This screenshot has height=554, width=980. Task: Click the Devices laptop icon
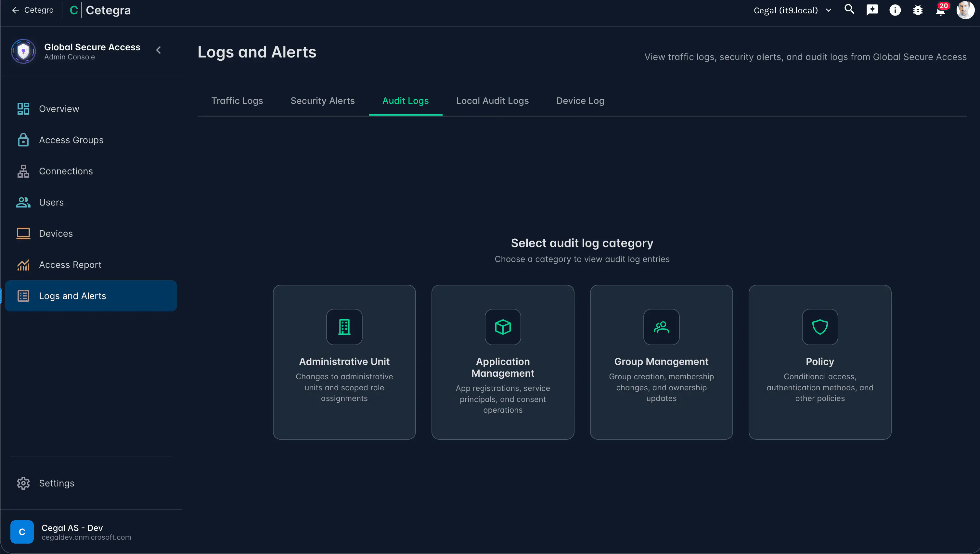coord(23,233)
